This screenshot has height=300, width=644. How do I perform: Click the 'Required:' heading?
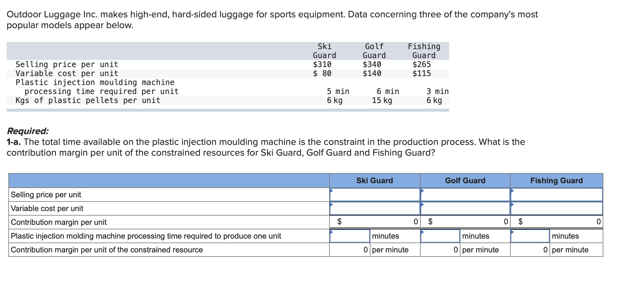[28, 131]
